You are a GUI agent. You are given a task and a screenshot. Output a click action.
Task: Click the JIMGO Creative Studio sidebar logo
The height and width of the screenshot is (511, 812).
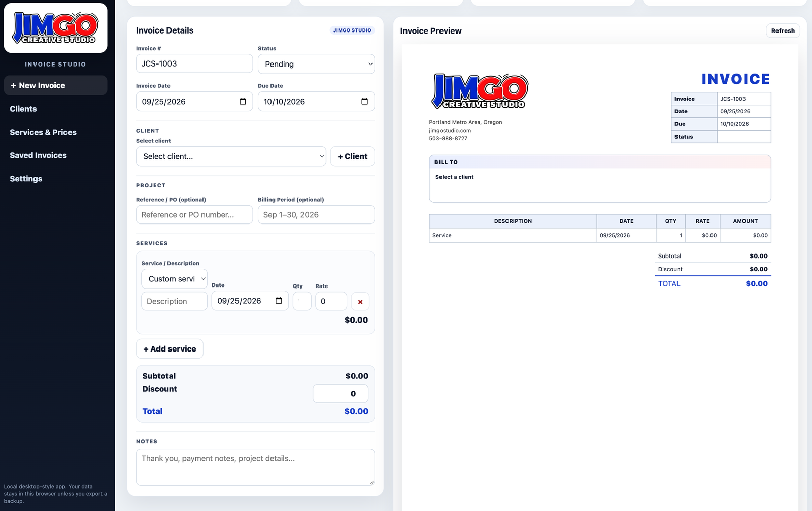56,28
